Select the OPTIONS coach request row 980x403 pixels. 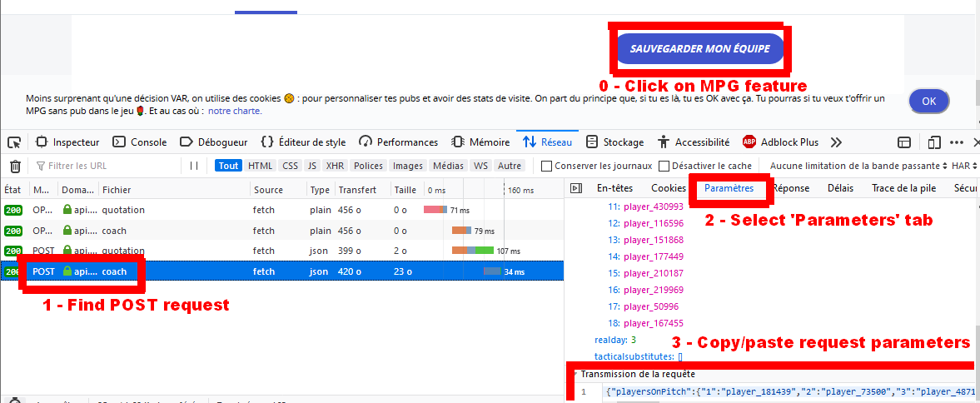[x=282, y=231]
